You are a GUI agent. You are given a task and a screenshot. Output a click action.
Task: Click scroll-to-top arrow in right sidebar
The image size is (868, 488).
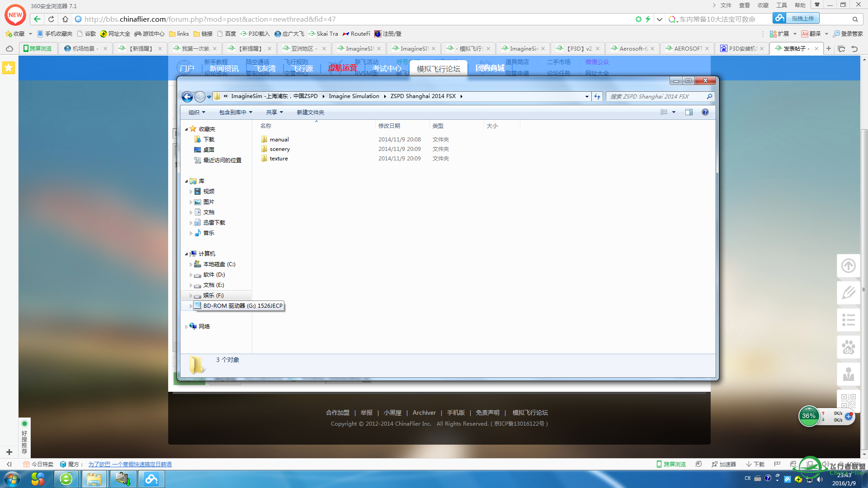(848, 266)
